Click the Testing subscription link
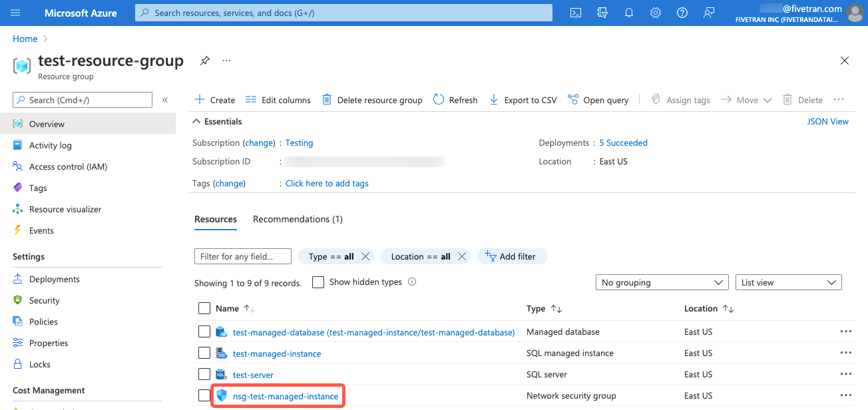Screen dimensions: 868x410 [x=299, y=142]
